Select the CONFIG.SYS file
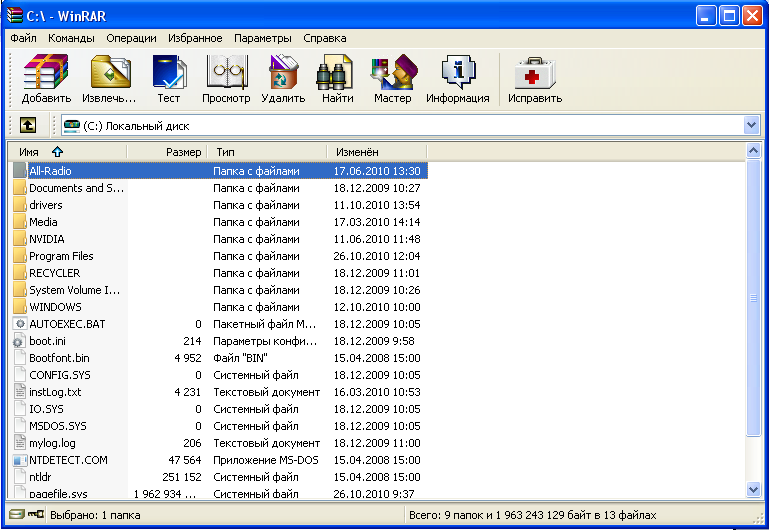769x530 pixels. coord(60,375)
